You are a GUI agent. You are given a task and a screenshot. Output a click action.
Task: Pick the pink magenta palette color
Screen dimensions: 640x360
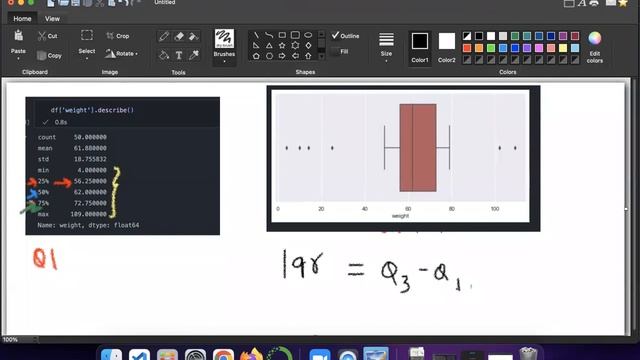coord(539,48)
